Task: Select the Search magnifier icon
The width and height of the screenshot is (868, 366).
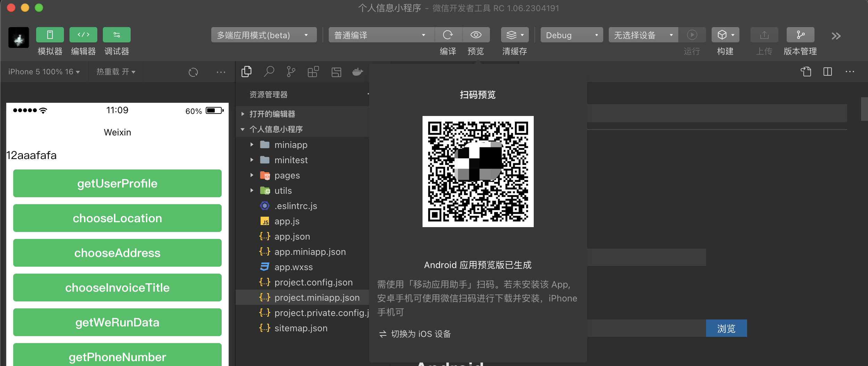Action: pyautogui.click(x=269, y=72)
